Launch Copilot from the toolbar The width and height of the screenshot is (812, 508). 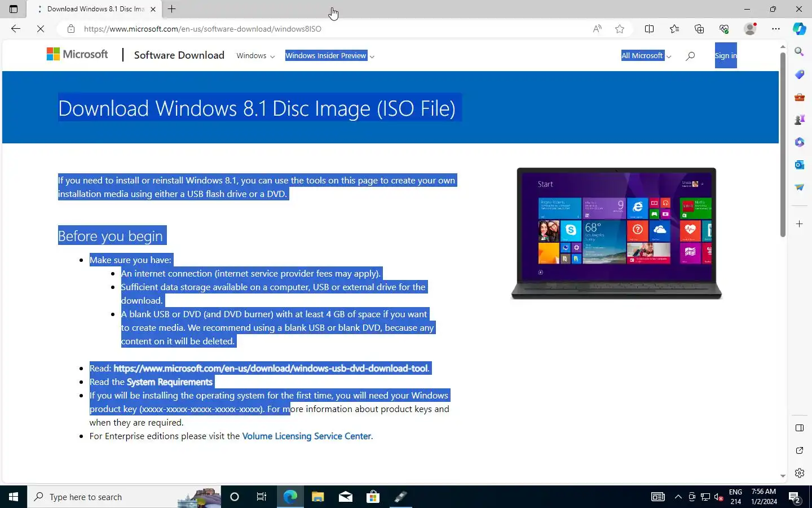[799, 29]
